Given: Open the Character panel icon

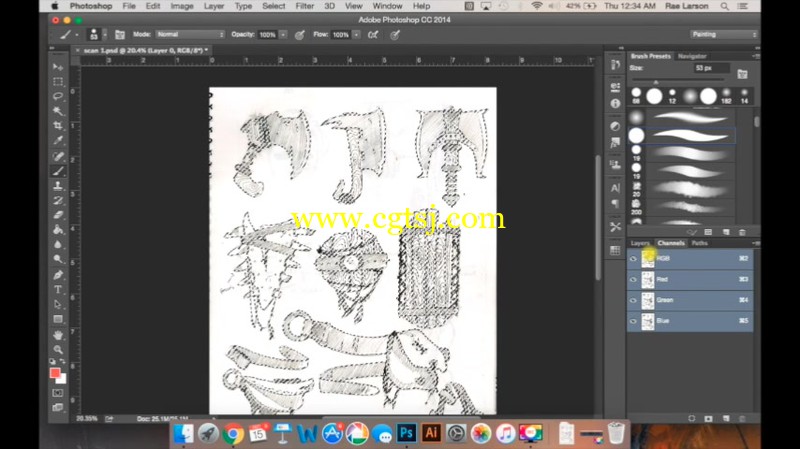Looking at the screenshot, I should [615, 188].
